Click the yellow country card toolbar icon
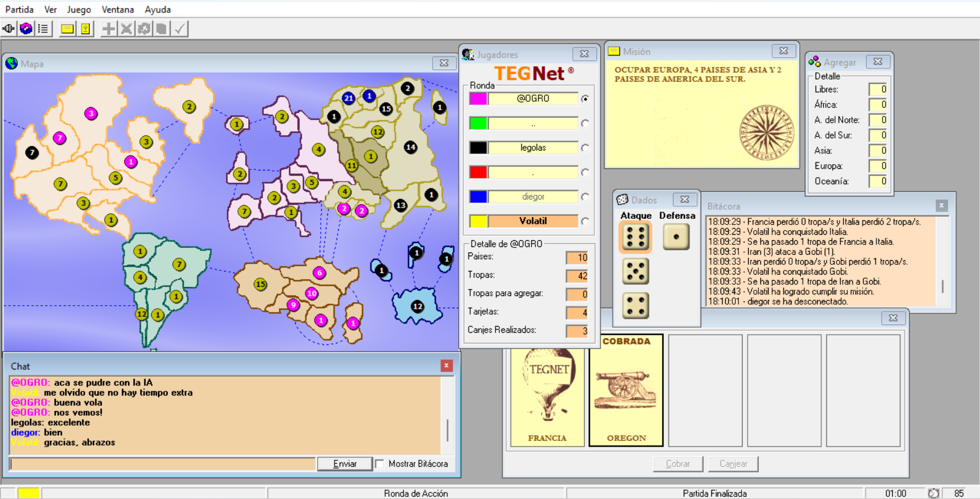The height and width of the screenshot is (499, 980). [x=85, y=29]
